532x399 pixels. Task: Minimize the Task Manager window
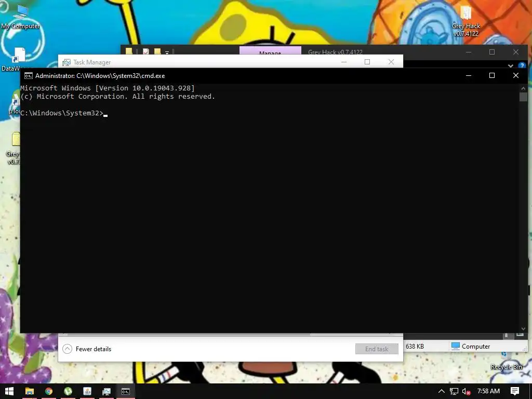point(344,62)
